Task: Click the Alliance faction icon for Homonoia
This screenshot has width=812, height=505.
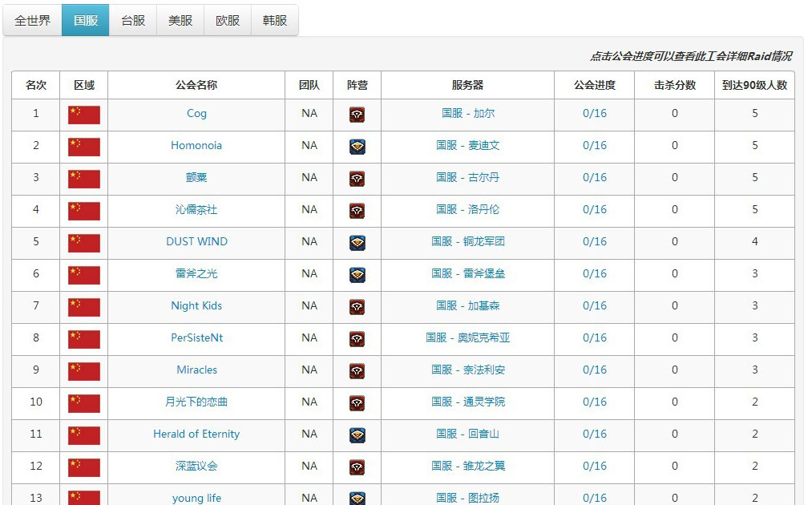Action: click(x=357, y=147)
